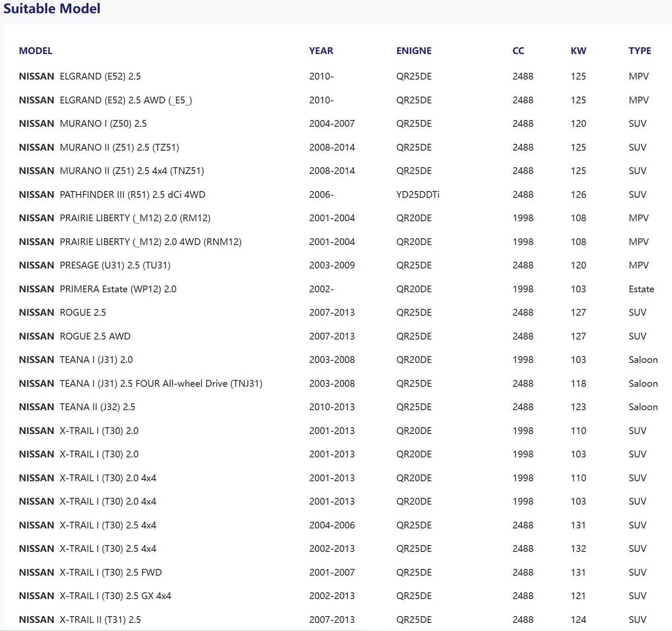Select 'PRIMERA Estate (WP12) 2.0' model
This screenshot has height=631, width=672.
[118, 289]
